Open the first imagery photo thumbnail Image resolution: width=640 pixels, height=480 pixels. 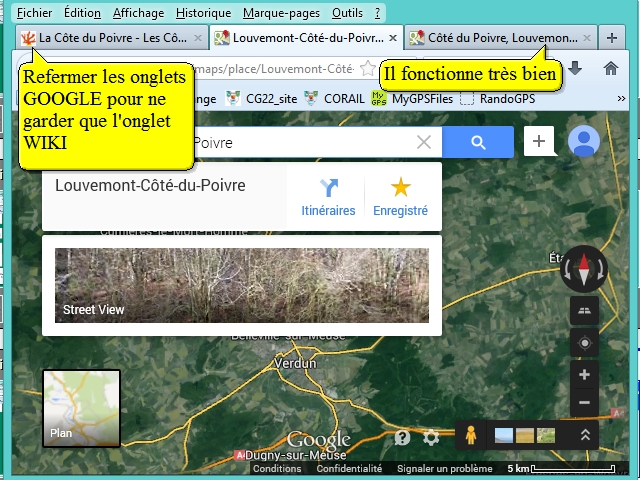(504, 436)
